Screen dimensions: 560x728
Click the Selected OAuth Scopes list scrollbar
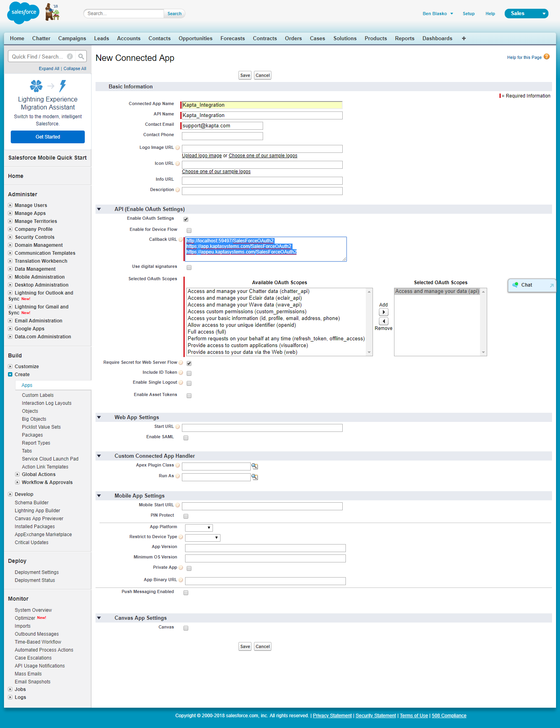pos(484,322)
